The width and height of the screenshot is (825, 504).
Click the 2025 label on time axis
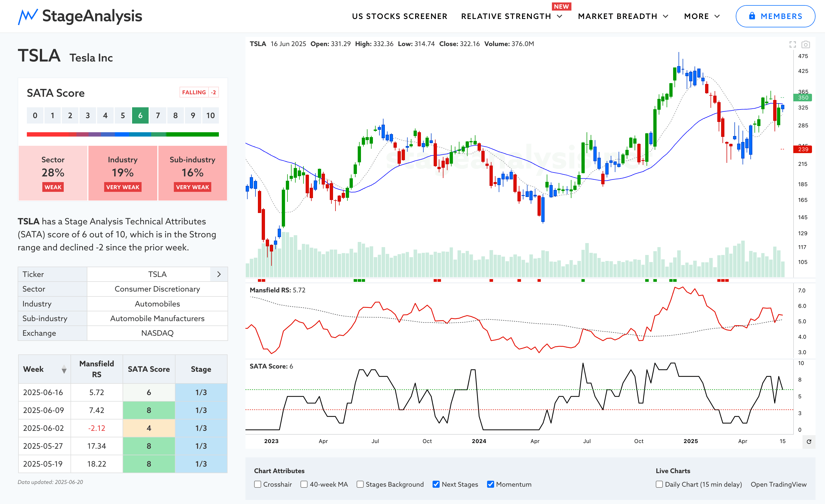(691, 441)
